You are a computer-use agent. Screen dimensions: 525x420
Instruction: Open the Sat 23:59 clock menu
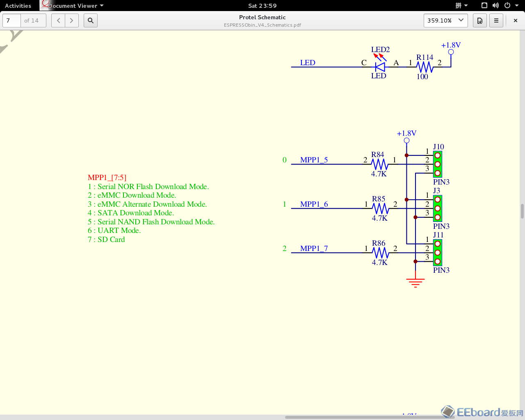tap(262, 6)
